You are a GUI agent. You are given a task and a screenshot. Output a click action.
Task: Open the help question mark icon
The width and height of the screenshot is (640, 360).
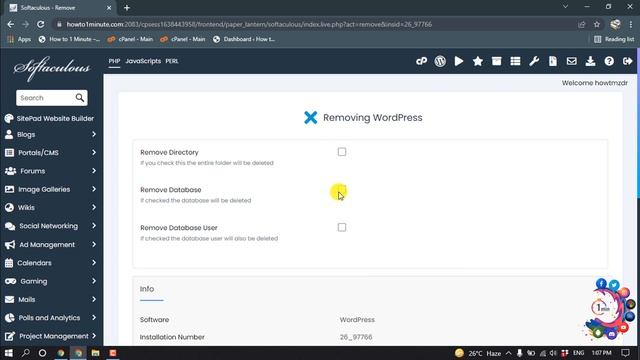click(x=609, y=61)
